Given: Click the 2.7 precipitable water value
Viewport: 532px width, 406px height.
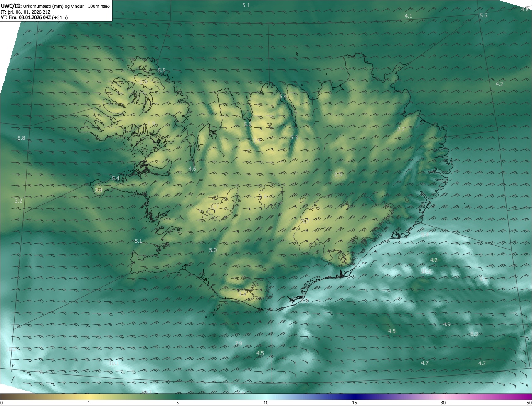Looking at the screenshot, I should click(x=401, y=130).
